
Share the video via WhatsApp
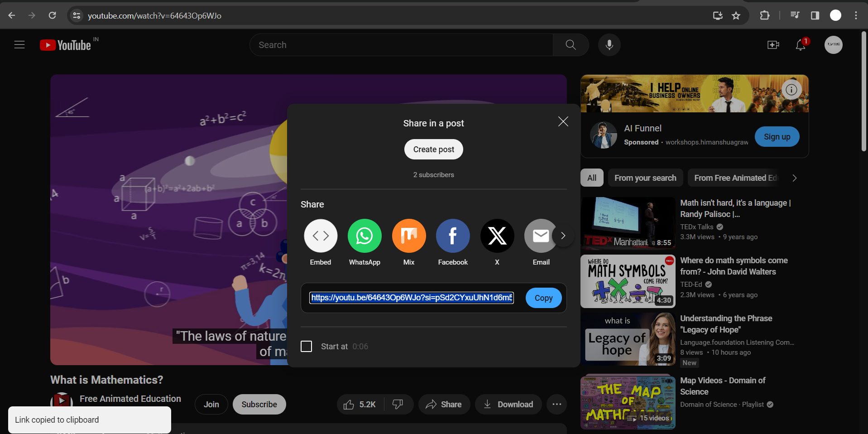tap(364, 236)
